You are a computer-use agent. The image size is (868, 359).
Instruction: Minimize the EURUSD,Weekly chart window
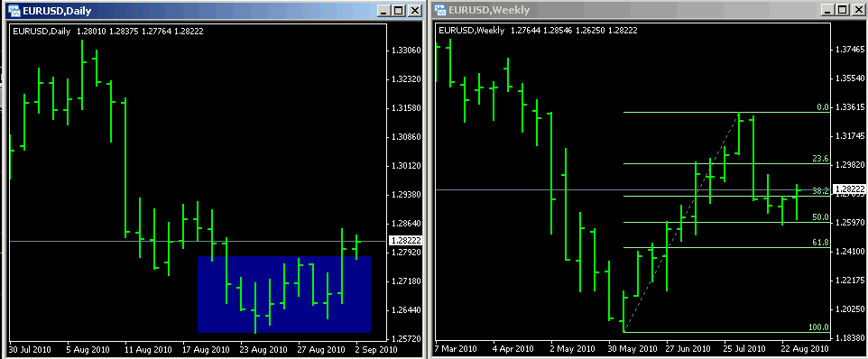(827, 11)
